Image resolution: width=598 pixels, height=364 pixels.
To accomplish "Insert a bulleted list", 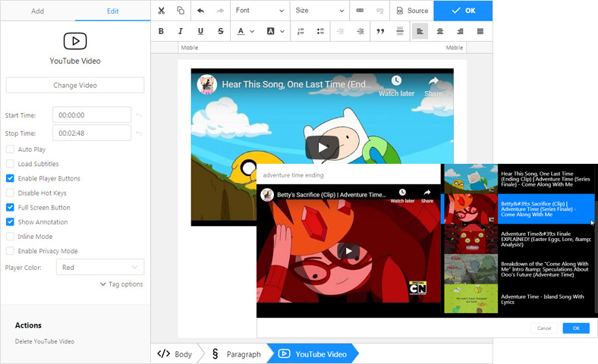I will (x=320, y=31).
